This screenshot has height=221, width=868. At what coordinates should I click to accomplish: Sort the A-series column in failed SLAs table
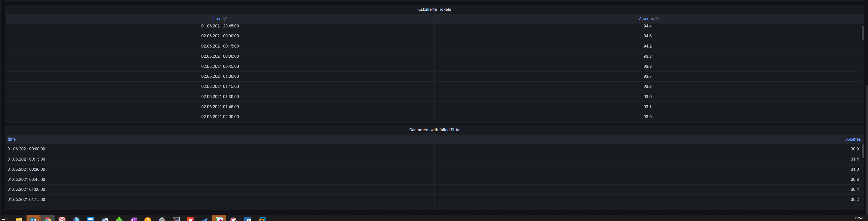tap(853, 139)
